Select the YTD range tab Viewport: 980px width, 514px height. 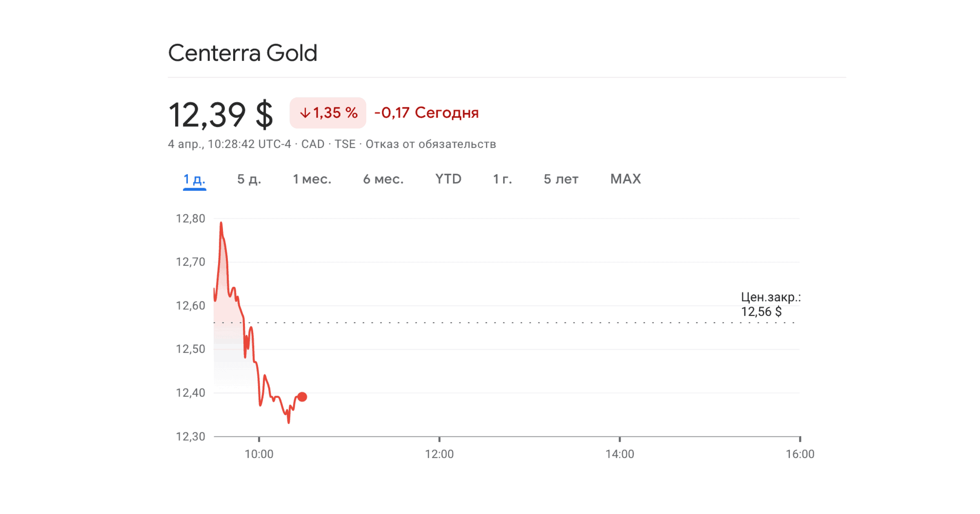point(448,179)
